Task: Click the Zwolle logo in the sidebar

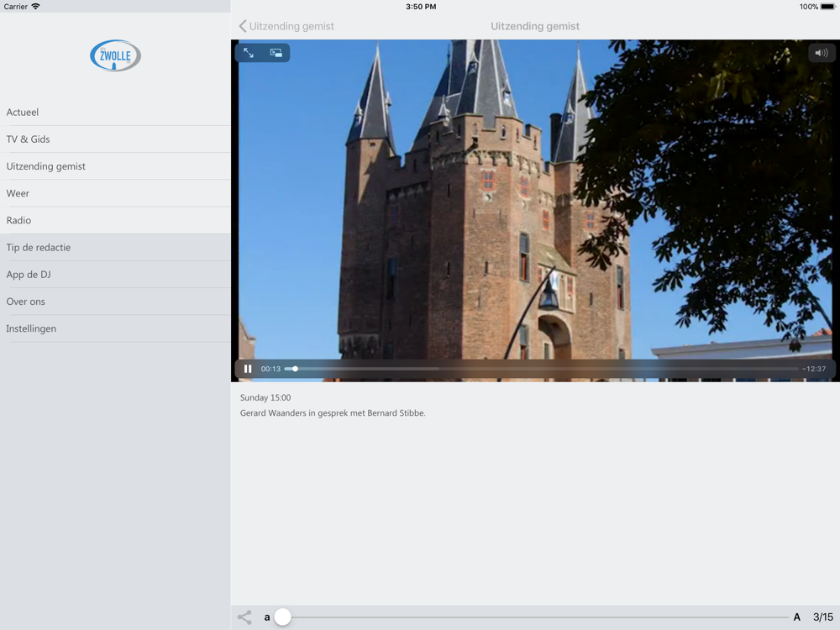Action: [115, 55]
